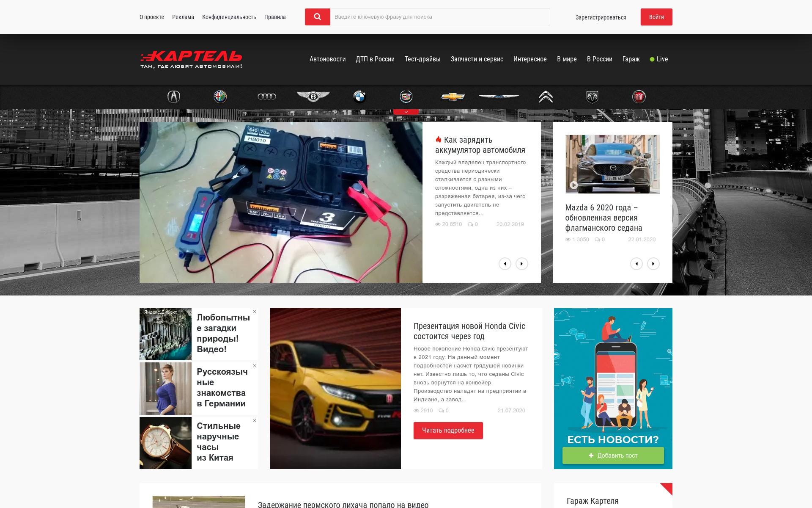Screen dimensions: 812x508
Task: Open the Тест-драйвы menu section
Action: 422,59
